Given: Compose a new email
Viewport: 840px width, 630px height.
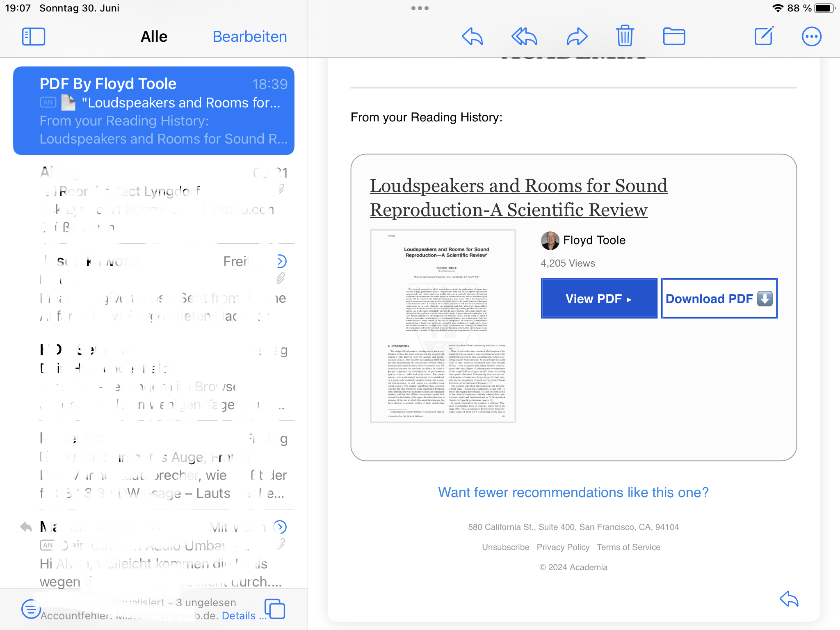Looking at the screenshot, I should [764, 36].
